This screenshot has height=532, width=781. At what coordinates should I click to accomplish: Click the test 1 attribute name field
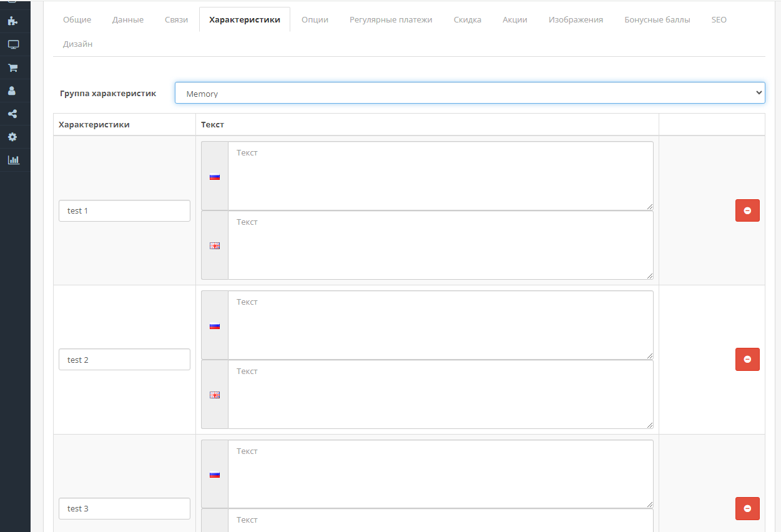click(124, 210)
